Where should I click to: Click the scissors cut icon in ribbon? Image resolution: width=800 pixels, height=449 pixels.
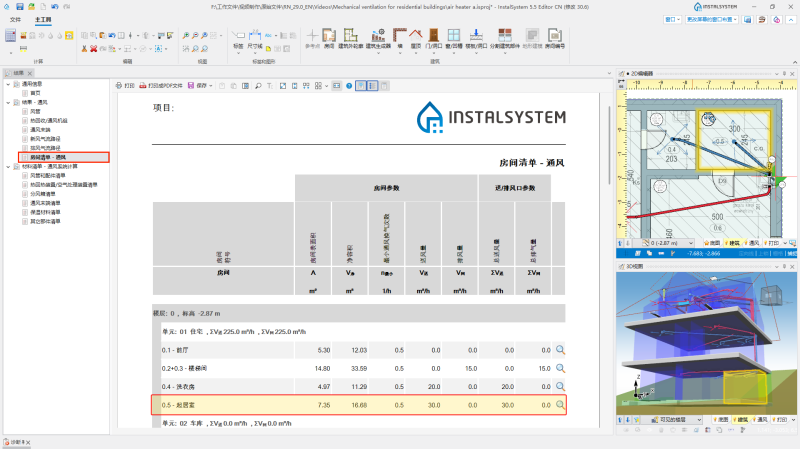tap(84, 49)
